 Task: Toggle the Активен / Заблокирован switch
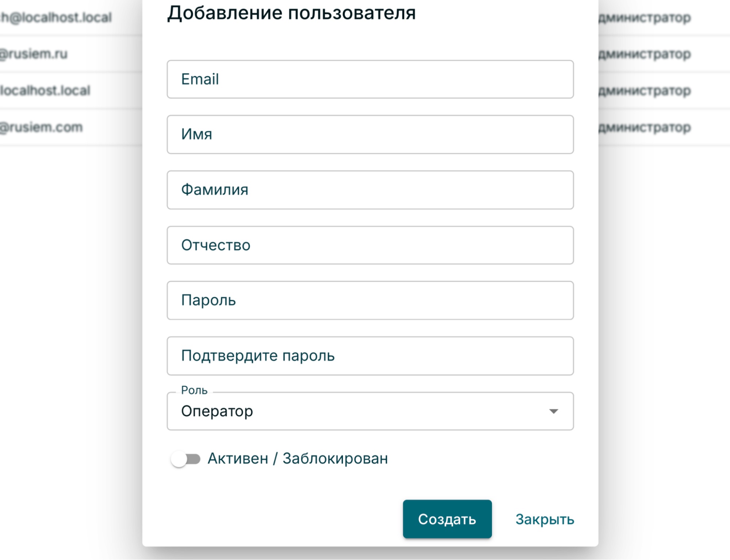pos(186,459)
